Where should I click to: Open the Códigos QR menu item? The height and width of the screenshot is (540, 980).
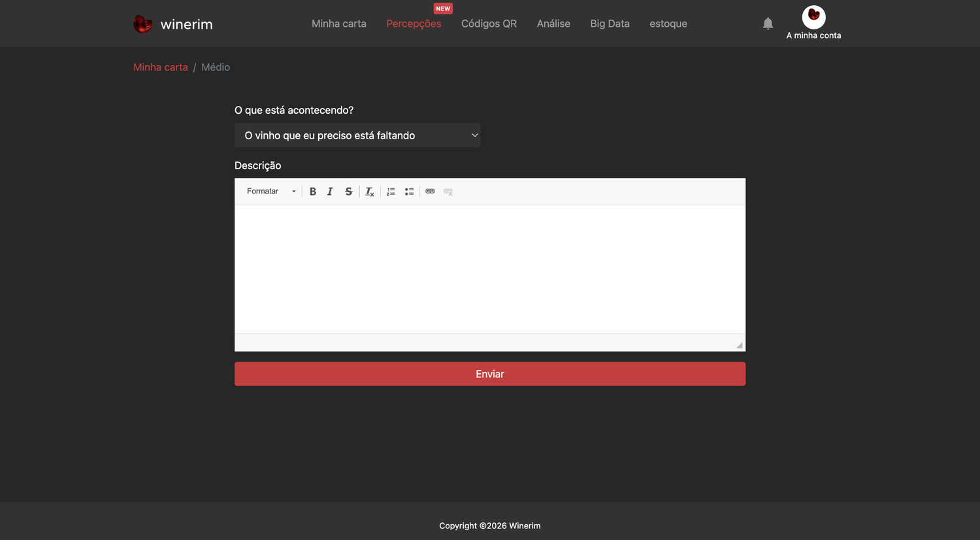pyautogui.click(x=489, y=24)
